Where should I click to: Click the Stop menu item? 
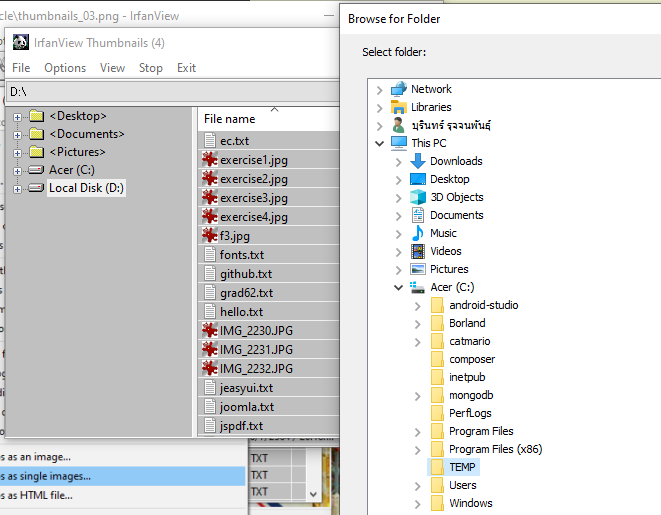150,68
